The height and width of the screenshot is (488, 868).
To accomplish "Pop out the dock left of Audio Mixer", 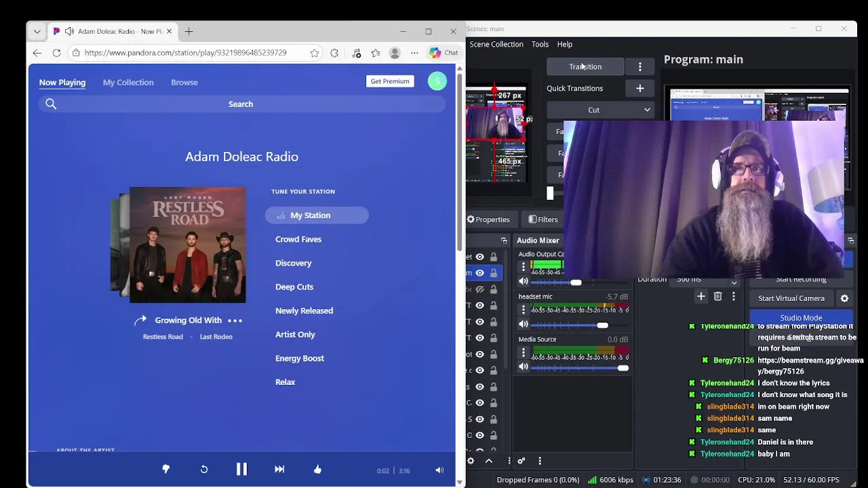I will tap(504, 241).
